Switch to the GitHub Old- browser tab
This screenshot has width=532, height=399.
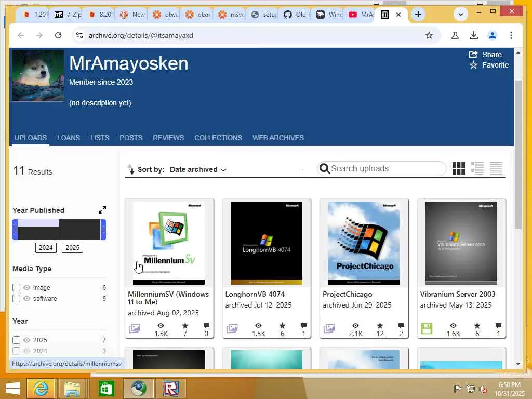point(297,15)
